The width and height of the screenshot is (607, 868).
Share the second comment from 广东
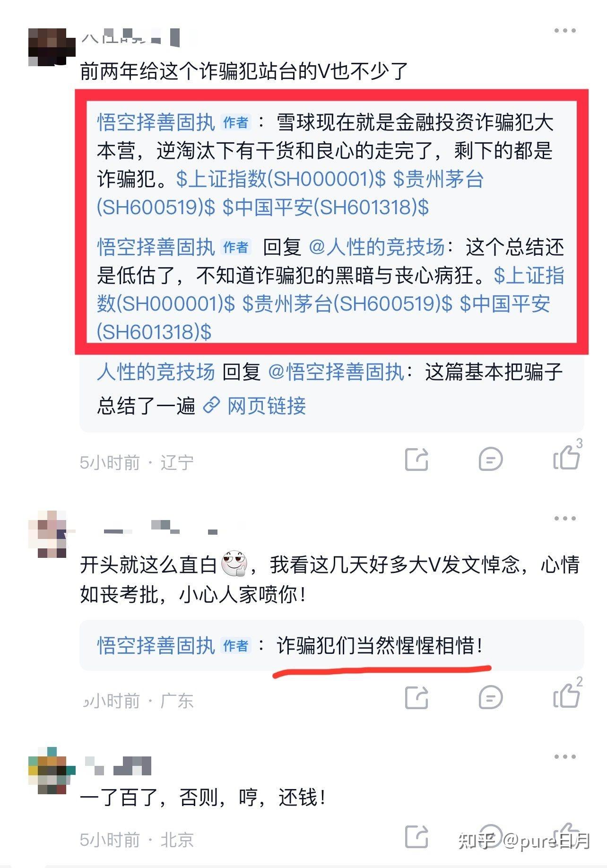pos(417,697)
